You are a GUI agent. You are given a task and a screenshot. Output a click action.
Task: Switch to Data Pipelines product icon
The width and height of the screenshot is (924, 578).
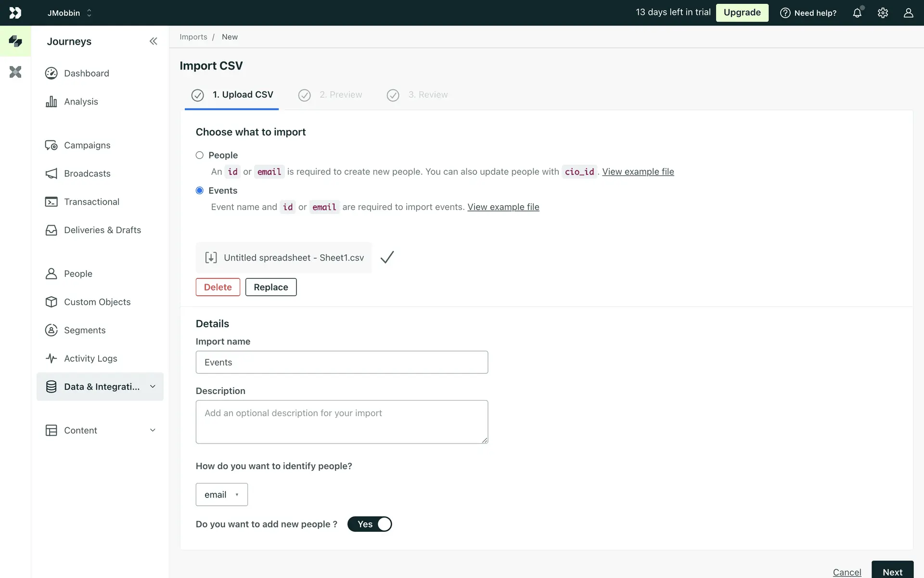[15, 72]
